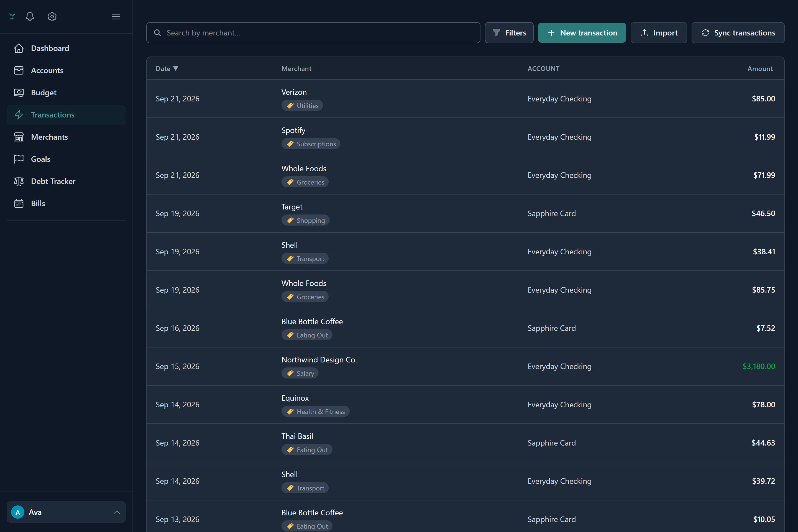Screen dimensions: 798x532
Task: Sort by Date descending arrow
Action: tap(175, 68)
